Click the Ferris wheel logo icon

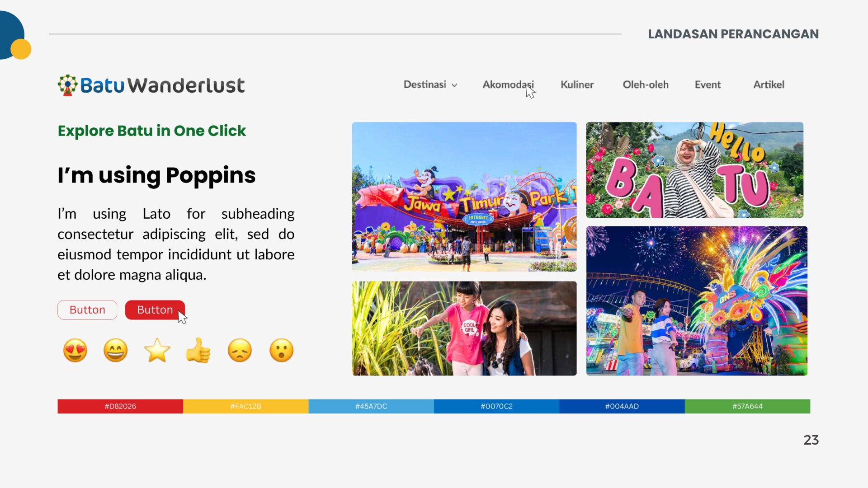pos(67,85)
